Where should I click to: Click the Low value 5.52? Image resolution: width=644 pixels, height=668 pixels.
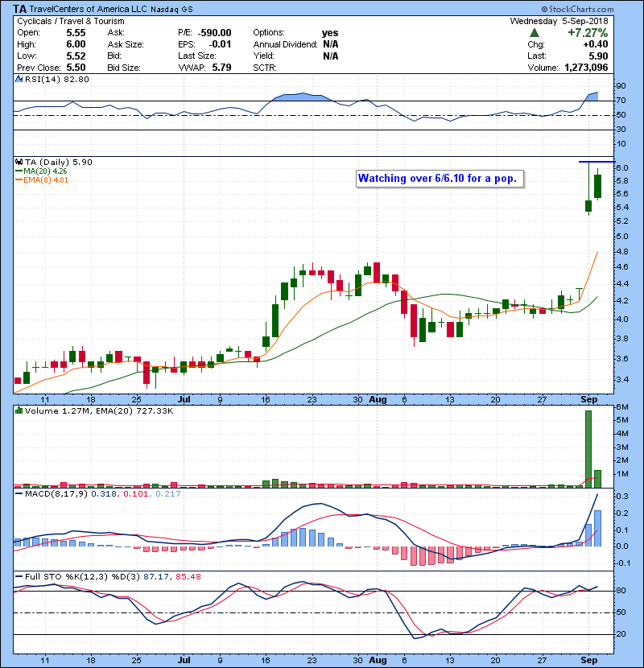click(x=76, y=56)
